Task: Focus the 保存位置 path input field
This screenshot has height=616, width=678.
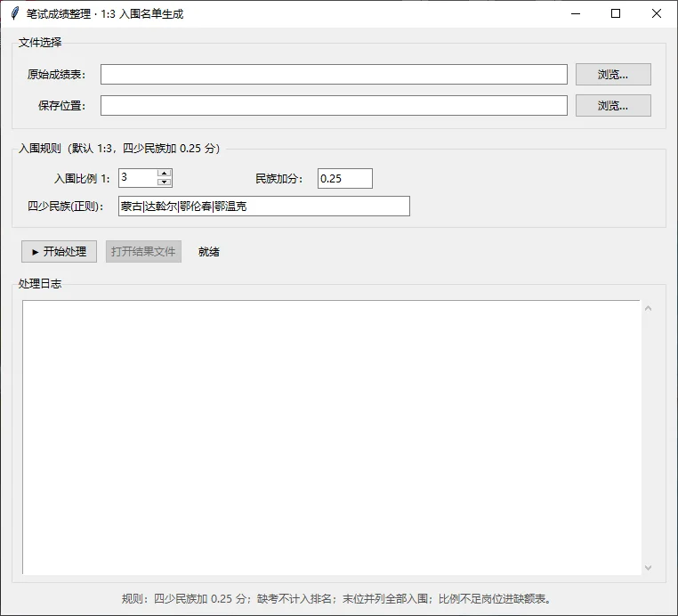Action: pyautogui.click(x=334, y=106)
